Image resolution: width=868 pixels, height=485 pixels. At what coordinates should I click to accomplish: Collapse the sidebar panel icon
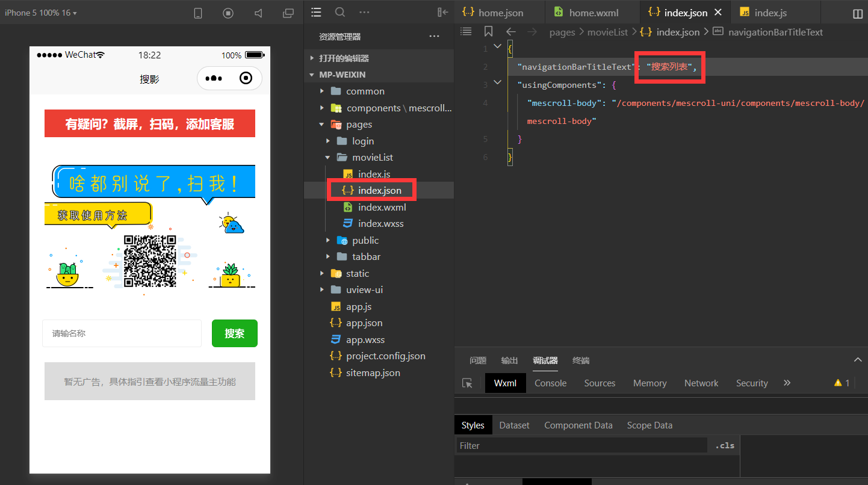[442, 12]
